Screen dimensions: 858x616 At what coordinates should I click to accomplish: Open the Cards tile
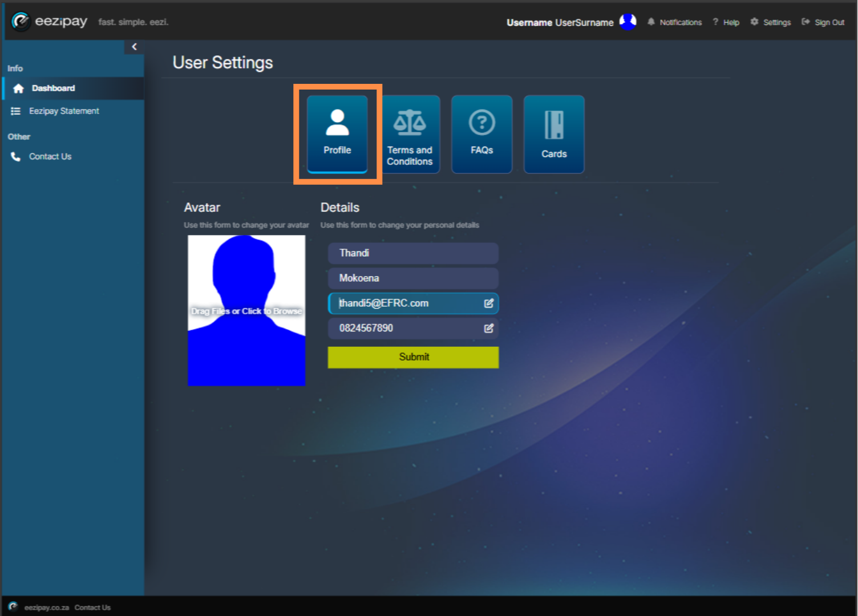[554, 134]
